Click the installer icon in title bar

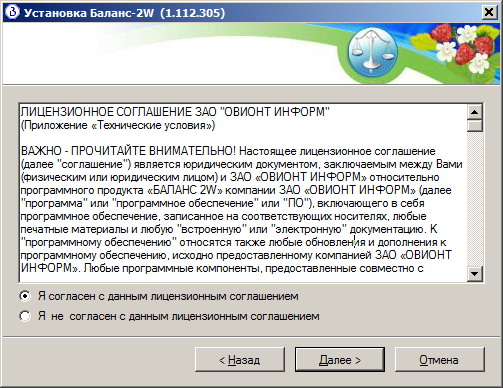point(13,12)
